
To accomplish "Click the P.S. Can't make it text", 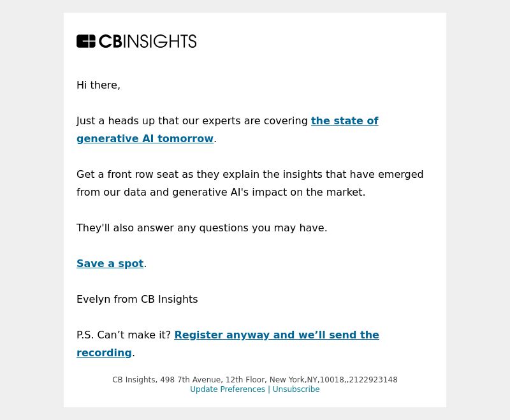I will pos(124,335).
